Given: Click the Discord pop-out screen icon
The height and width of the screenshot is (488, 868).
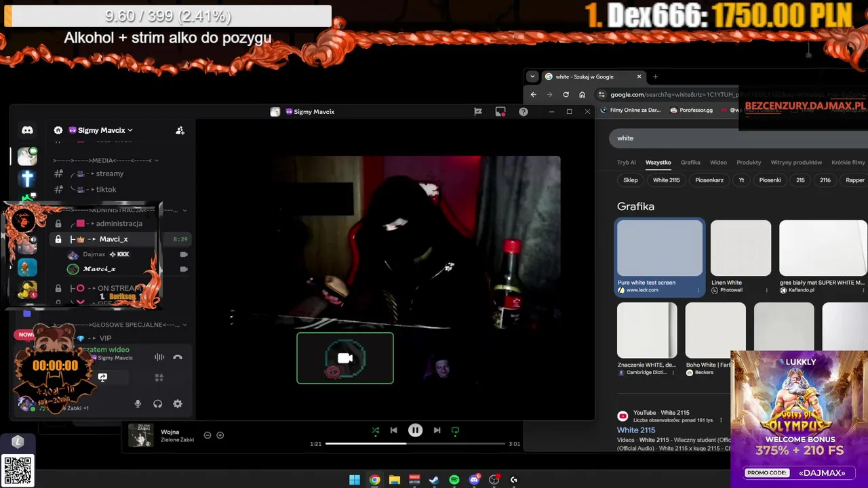Looking at the screenshot, I should 500,112.
